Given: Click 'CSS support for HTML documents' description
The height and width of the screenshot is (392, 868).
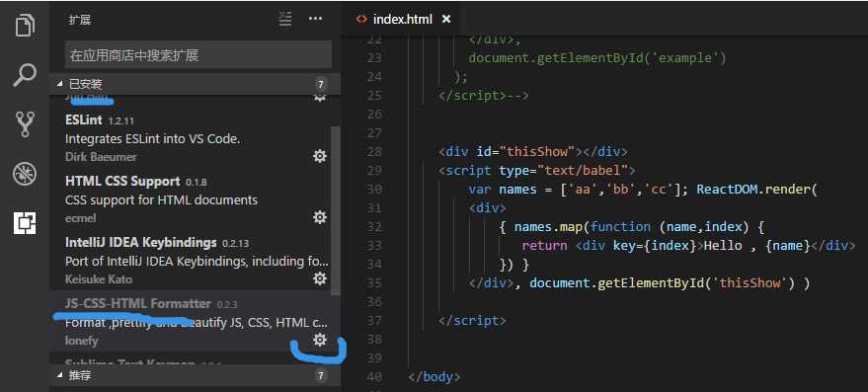Looking at the screenshot, I should [161, 199].
